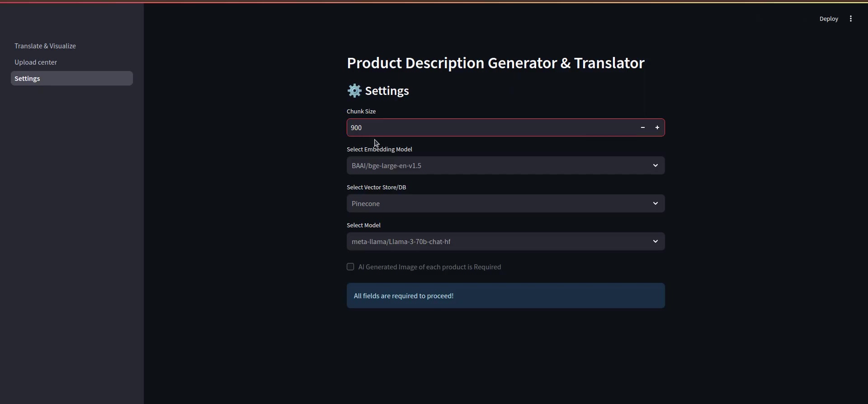Image resolution: width=868 pixels, height=404 pixels.
Task: Click the AI Generated Image checkbox label
Action: 429,267
